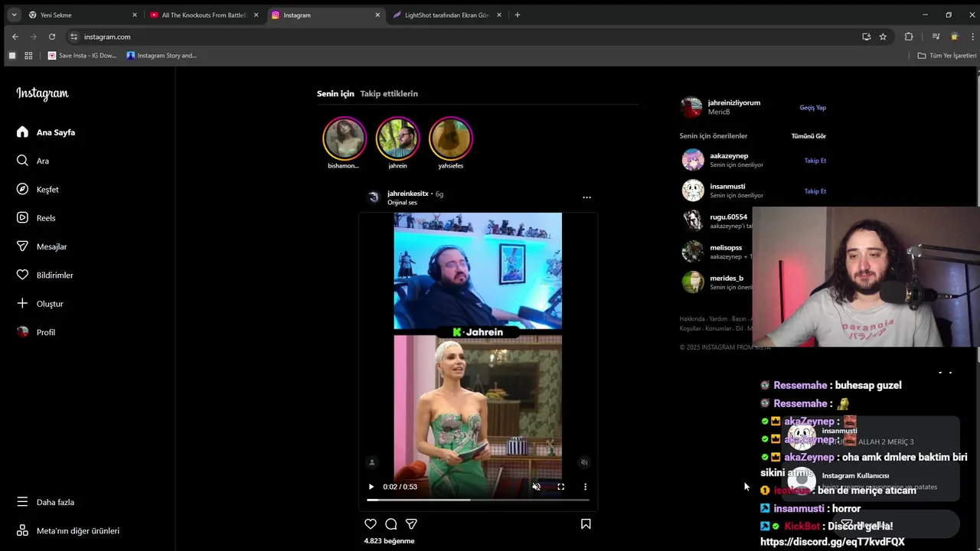Open jahreinkesitx profile link on post
This screenshot has width=980, height=551.
[x=408, y=194]
